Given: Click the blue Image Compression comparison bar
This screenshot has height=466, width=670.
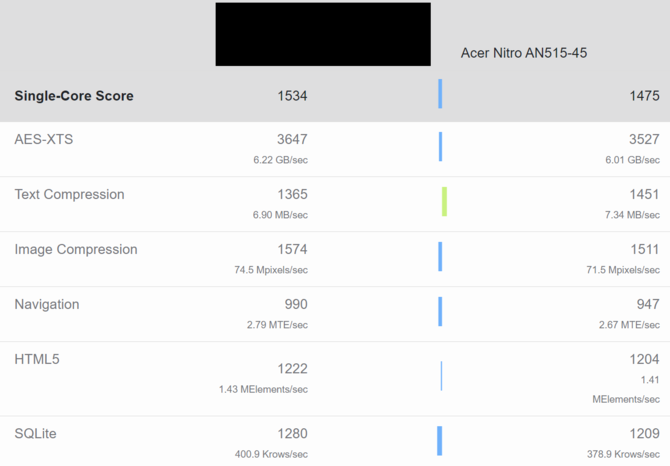Looking at the screenshot, I should point(440,256).
